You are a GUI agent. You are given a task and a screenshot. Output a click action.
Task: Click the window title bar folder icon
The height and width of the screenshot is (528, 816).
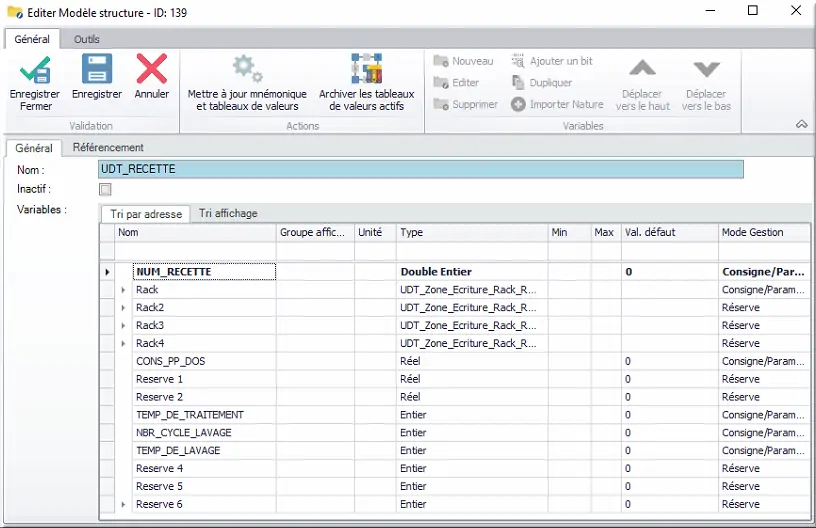(15, 11)
